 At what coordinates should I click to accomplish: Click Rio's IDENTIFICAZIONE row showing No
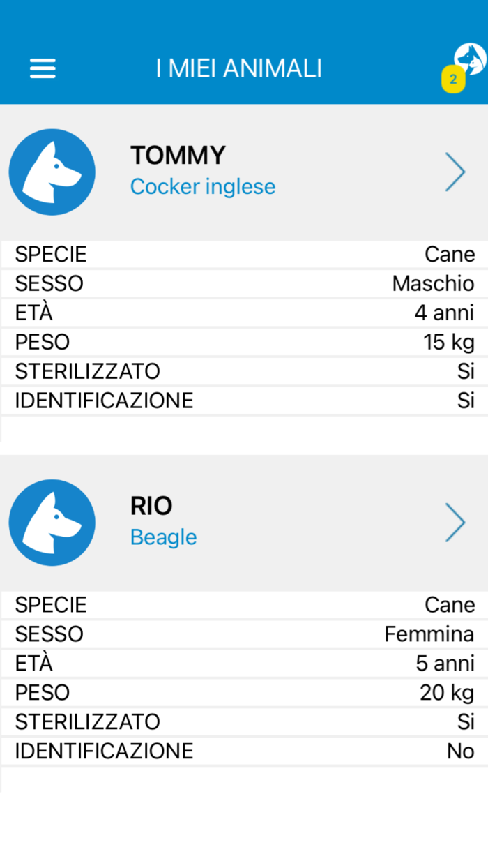click(x=244, y=751)
